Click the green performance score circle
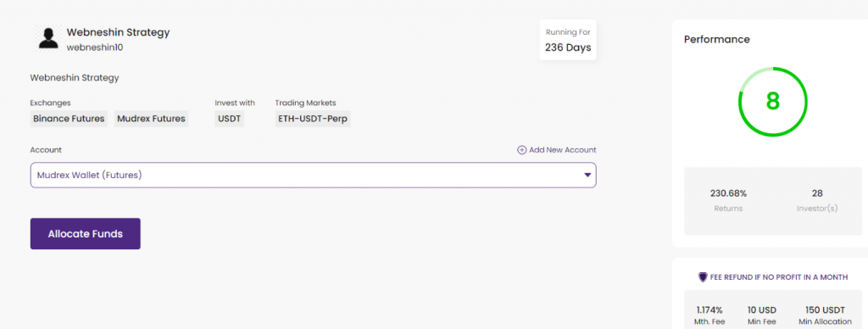The height and width of the screenshot is (329, 868). pyautogui.click(x=772, y=102)
